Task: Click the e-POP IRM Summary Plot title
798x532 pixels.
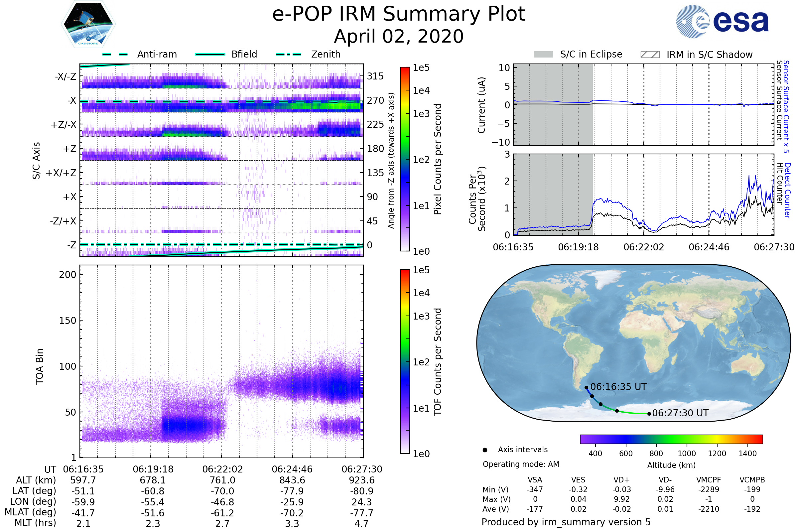Action: (399, 14)
